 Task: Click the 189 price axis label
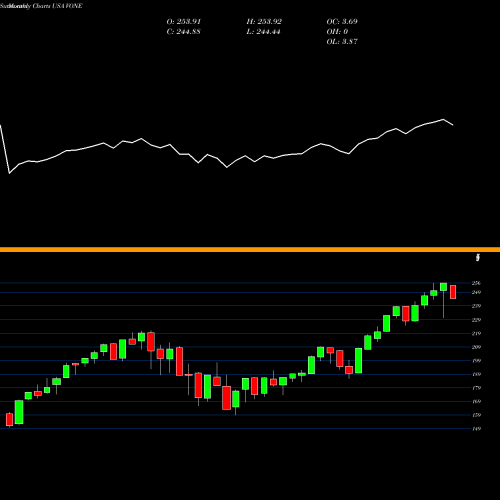(x=476, y=374)
